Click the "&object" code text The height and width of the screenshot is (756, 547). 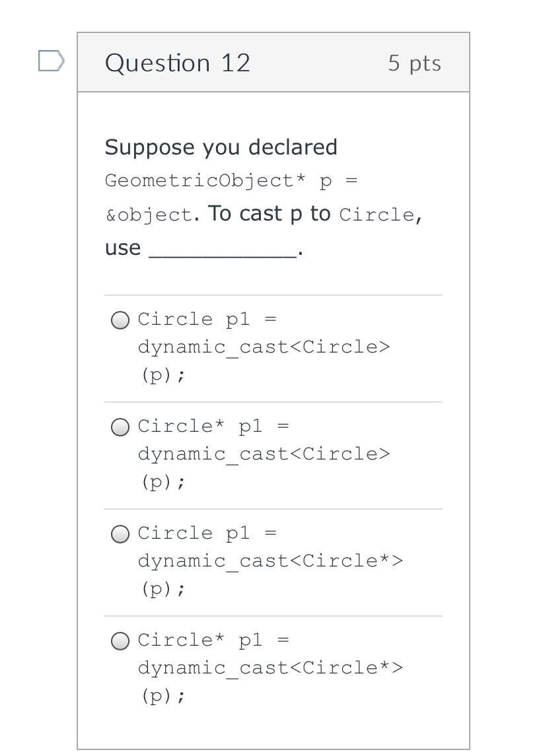coord(149,216)
